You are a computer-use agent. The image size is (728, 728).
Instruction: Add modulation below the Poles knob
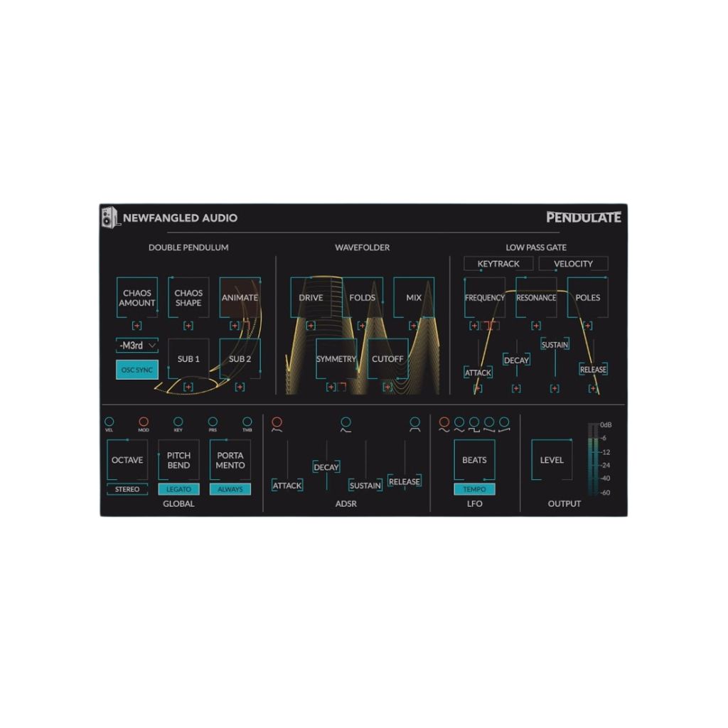point(587,326)
